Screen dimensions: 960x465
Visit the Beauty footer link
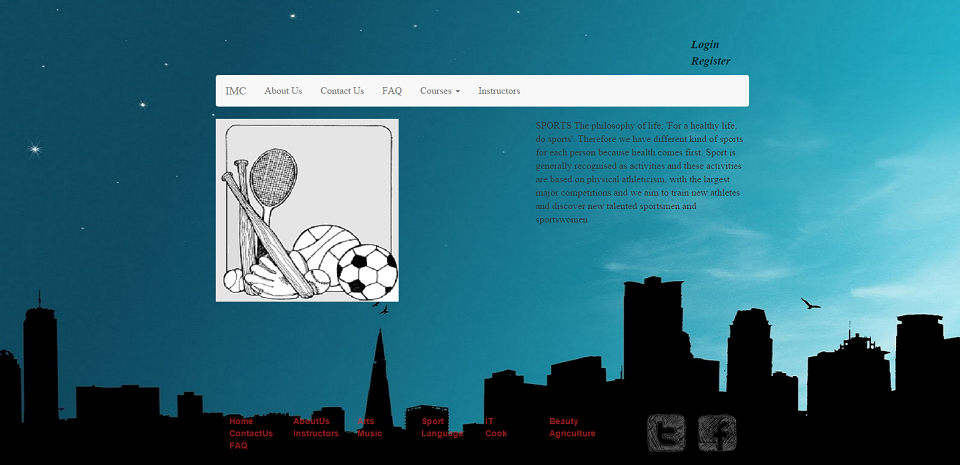tap(563, 421)
